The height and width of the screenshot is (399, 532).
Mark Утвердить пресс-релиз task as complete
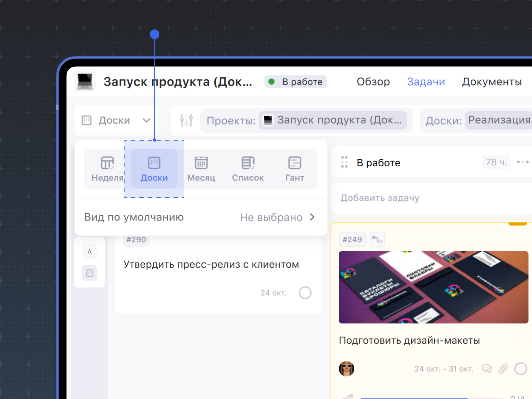[305, 293]
